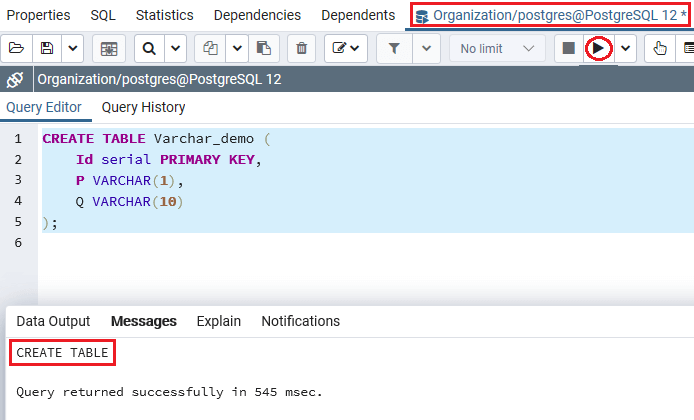
Task: Expand the Filter options dropdown arrow
Action: click(x=426, y=48)
